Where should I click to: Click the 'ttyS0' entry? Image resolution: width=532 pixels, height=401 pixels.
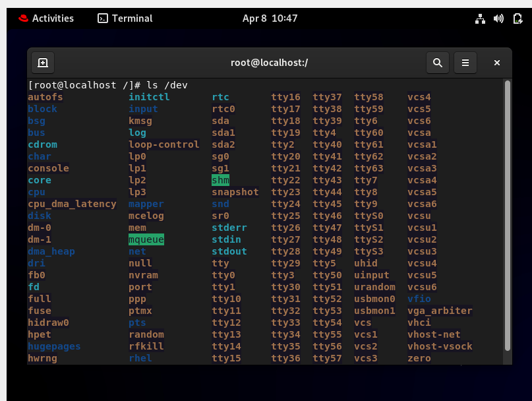pyautogui.click(x=369, y=216)
